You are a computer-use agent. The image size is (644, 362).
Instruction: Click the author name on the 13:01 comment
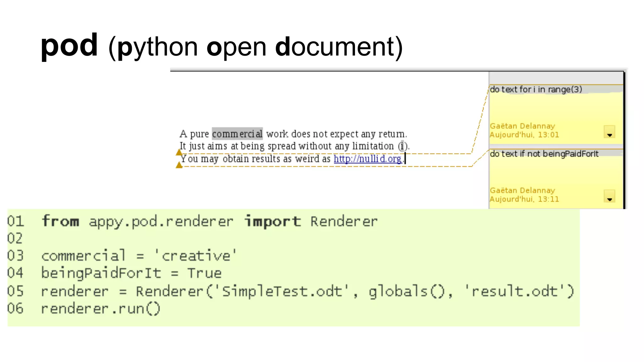click(x=522, y=126)
